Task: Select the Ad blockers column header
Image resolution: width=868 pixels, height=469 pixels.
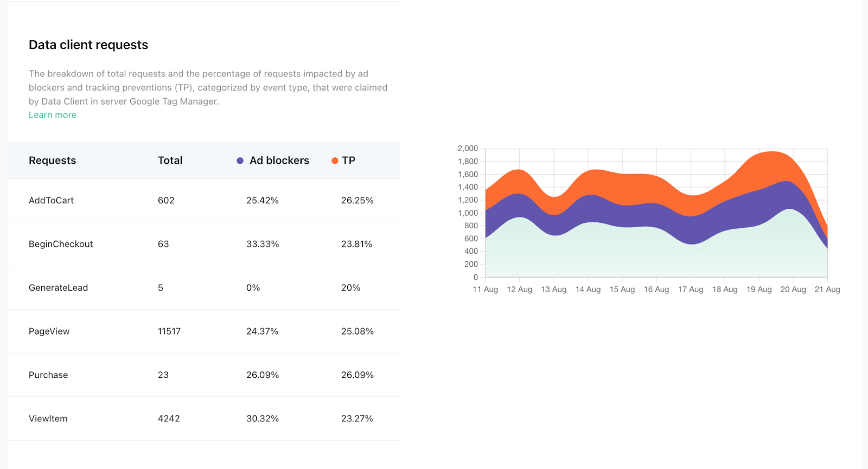Action: [279, 160]
